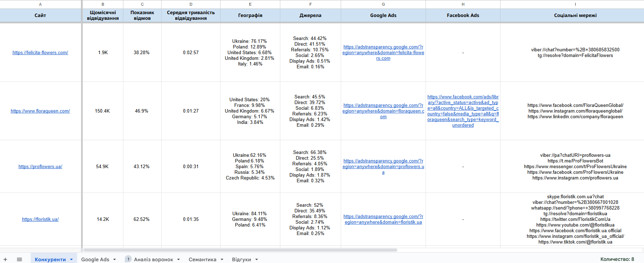This screenshot has width=644, height=263.
Task: Select the 38.28% bounce rate cell
Action: (142, 53)
